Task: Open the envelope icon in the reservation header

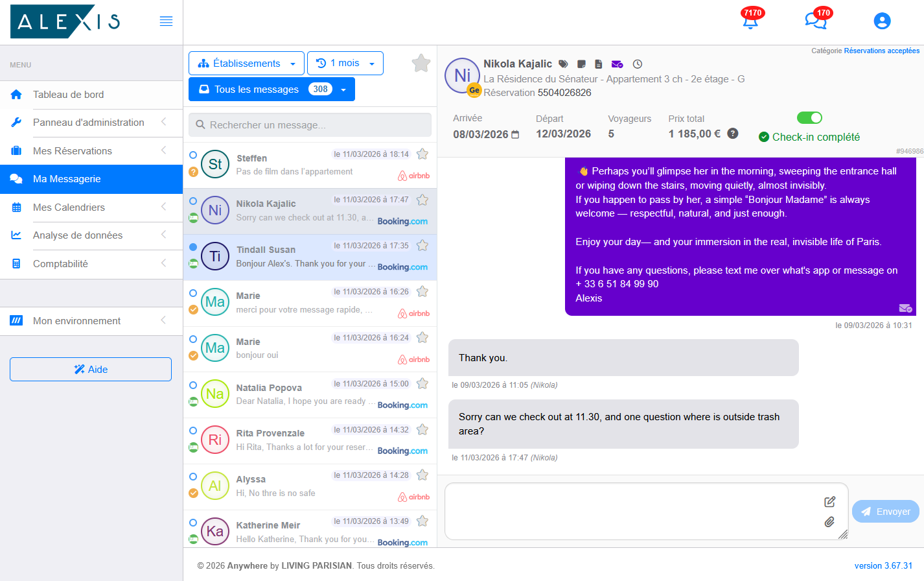Action: [616, 64]
